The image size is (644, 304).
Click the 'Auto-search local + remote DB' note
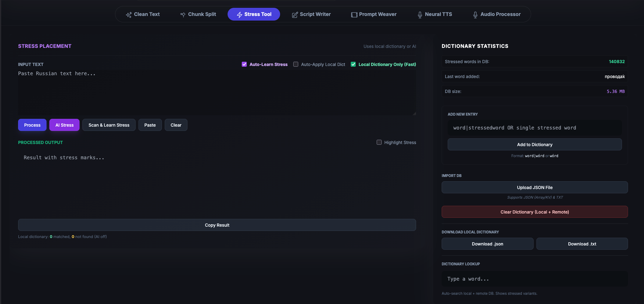(x=490, y=293)
